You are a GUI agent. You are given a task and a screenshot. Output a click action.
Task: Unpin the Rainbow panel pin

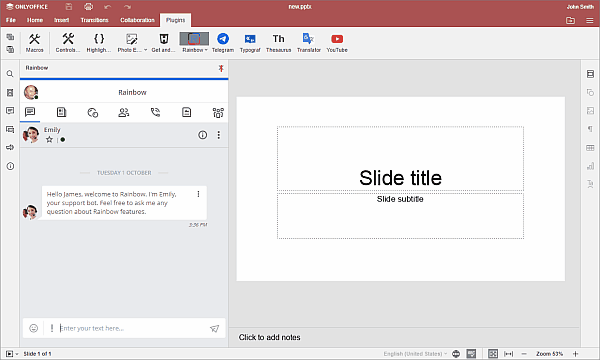[x=221, y=68]
